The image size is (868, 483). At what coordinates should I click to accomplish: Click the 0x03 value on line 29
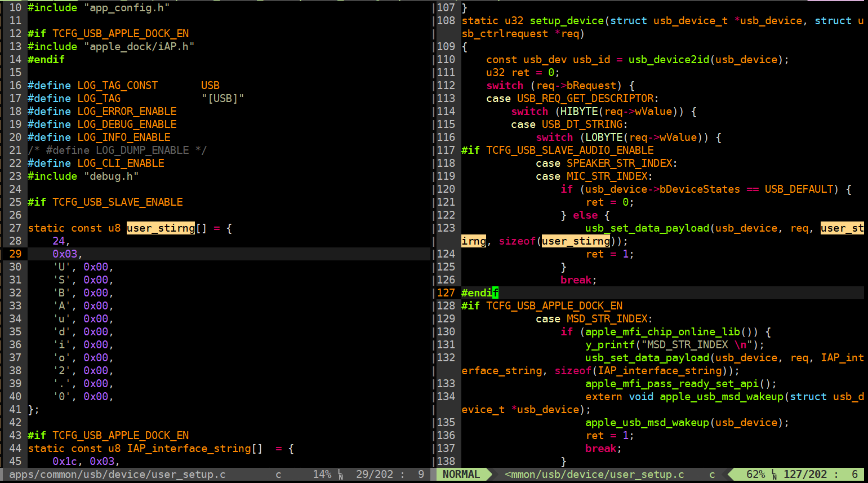(65, 254)
